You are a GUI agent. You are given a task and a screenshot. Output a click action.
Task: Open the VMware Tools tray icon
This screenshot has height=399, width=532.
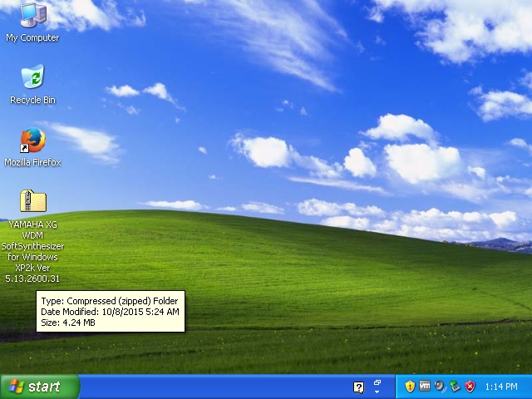(425, 387)
